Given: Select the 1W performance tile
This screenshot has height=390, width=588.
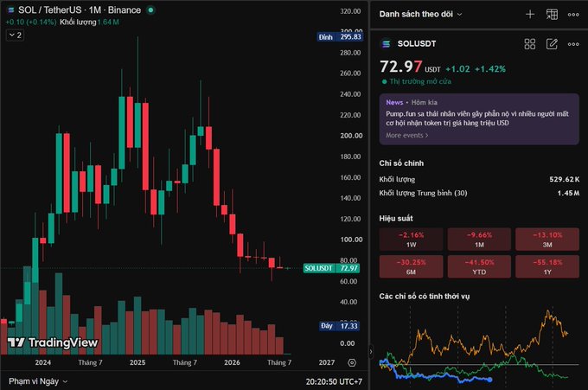Looking at the screenshot, I should pyautogui.click(x=411, y=240).
